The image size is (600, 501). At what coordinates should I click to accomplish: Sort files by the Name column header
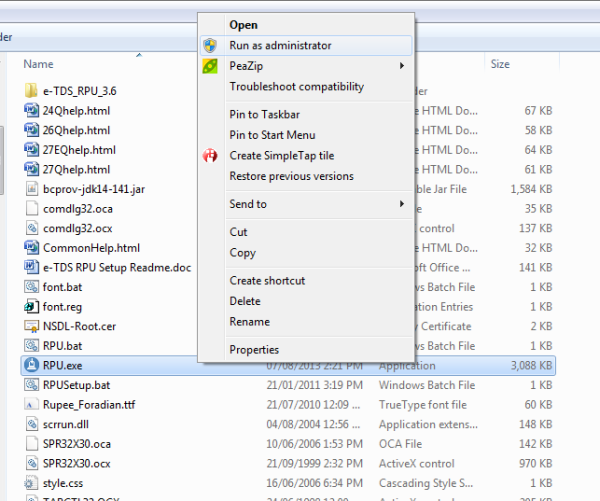(38, 64)
